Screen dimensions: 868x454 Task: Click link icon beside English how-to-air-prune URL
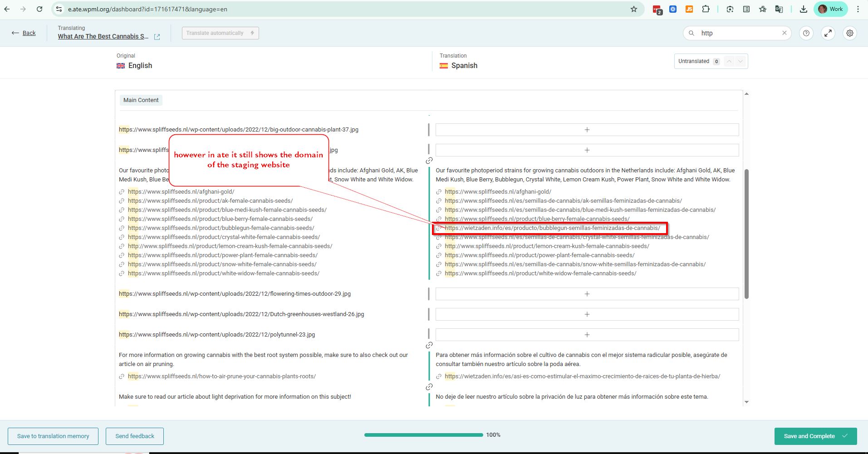[x=122, y=376]
